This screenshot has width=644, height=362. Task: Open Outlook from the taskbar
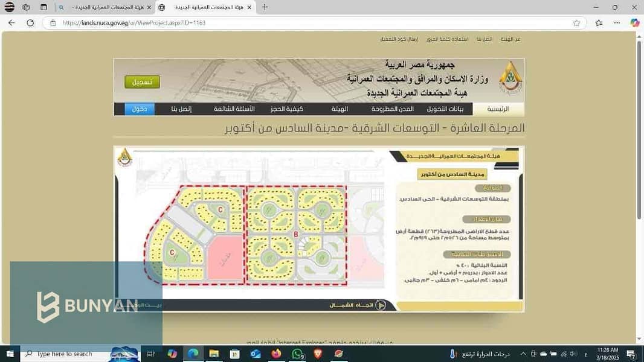coord(256,354)
